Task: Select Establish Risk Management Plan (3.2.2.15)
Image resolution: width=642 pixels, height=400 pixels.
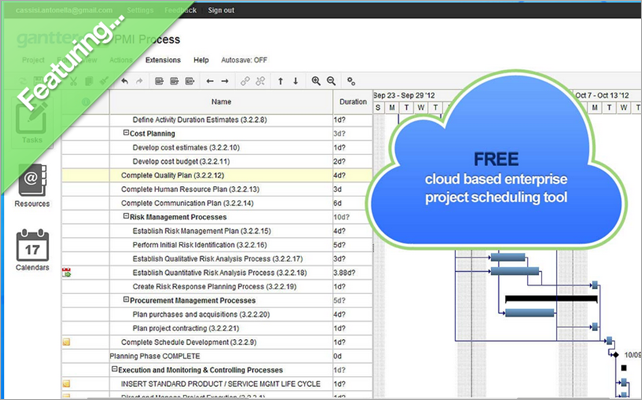Action: [x=202, y=231]
